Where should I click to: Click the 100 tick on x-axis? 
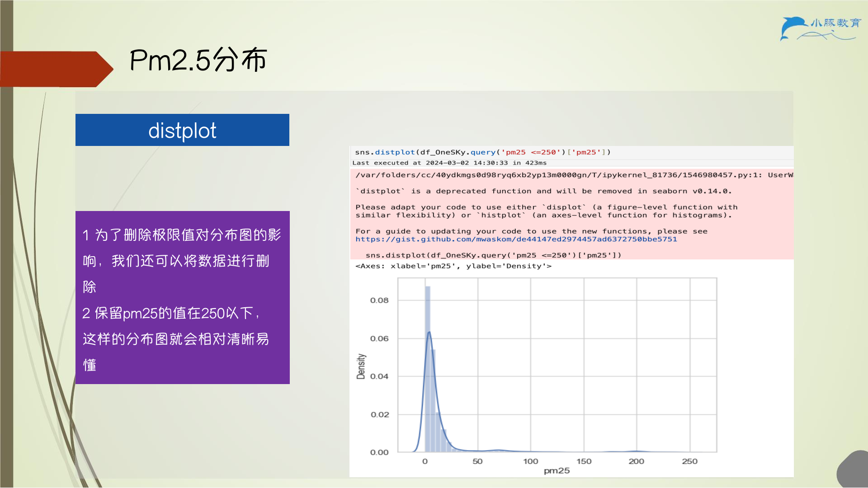[x=531, y=461]
